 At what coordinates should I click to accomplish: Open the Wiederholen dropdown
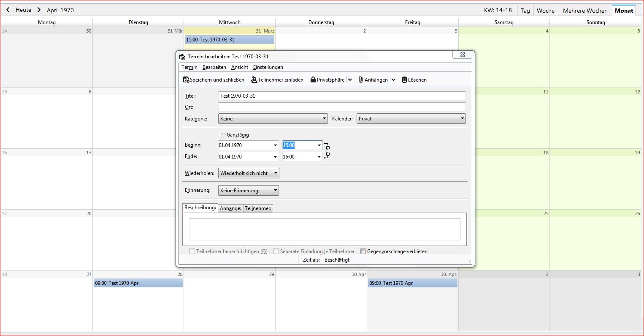(x=249, y=173)
